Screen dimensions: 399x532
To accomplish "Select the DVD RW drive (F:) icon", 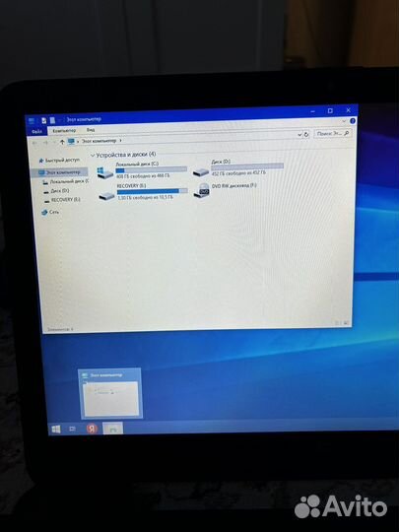I will (202, 191).
